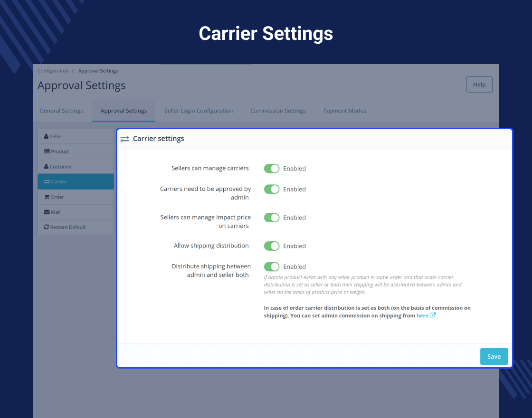
Task: Open Commission Settings tab
Action: click(x=278, y=111)
